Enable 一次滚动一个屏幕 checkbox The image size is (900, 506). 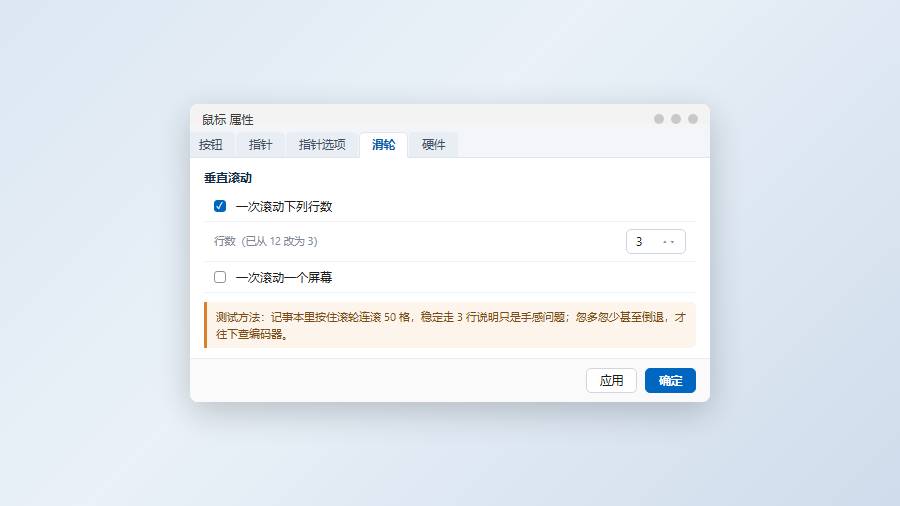coord(220,277)
